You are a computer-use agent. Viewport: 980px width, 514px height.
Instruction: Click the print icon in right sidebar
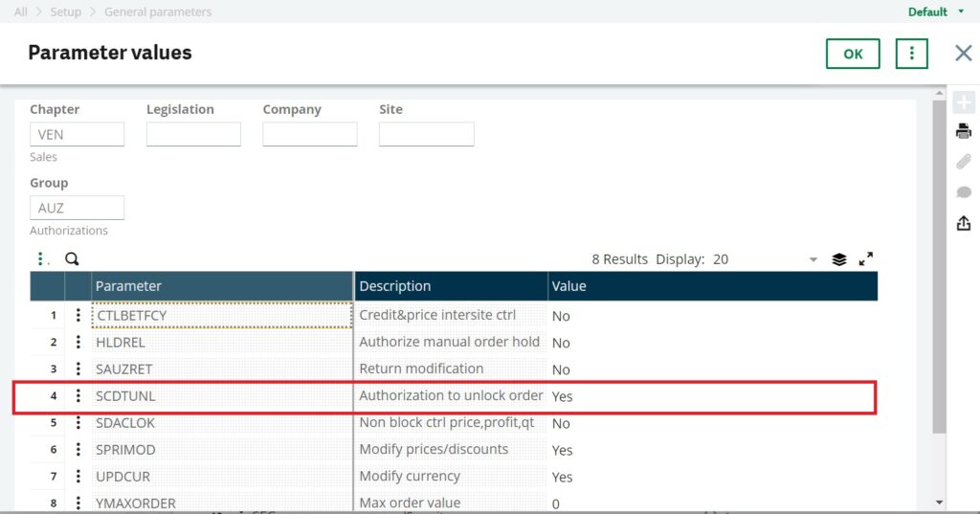coord(963,131)
